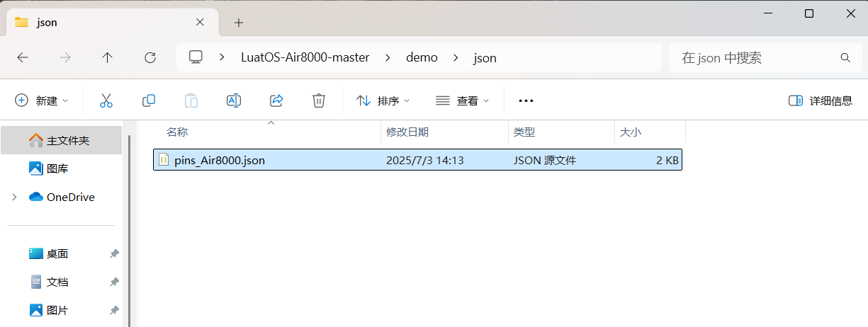Refresh the json folder view
The image size is (868, 327).
[150, 58]
